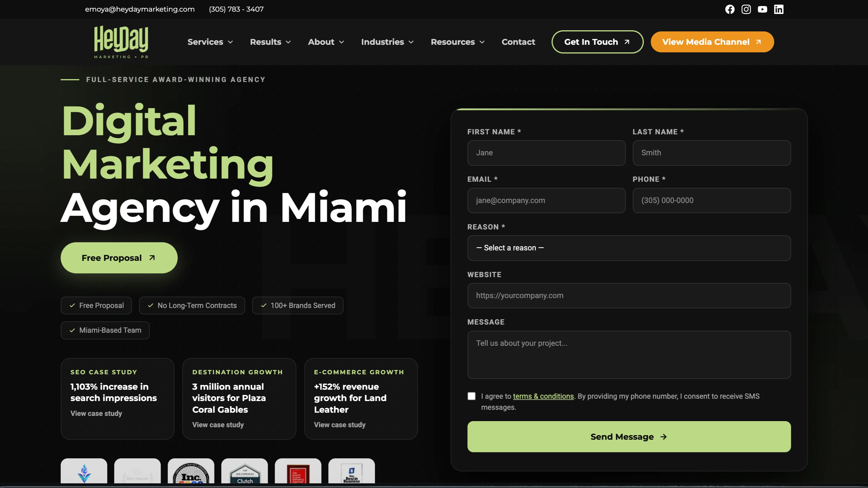View the Plaza Coral Gables case study
The width and height of the screenshot is (868, 488).
(218, 425)
